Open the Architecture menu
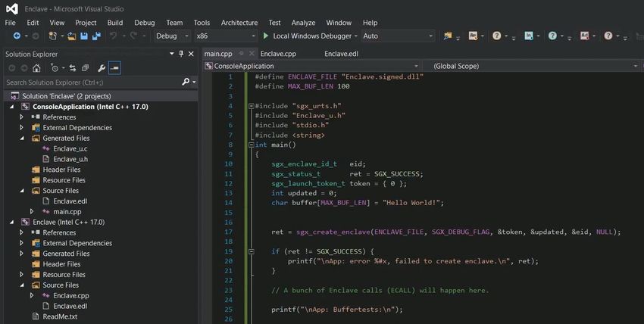Screen dimensions: 644x324 239,23
